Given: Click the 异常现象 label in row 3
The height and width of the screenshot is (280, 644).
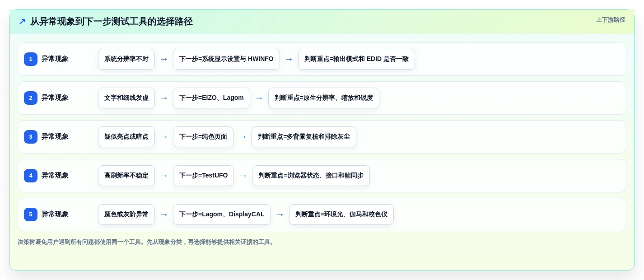Looking at the screenshot, I should (55, 137).
